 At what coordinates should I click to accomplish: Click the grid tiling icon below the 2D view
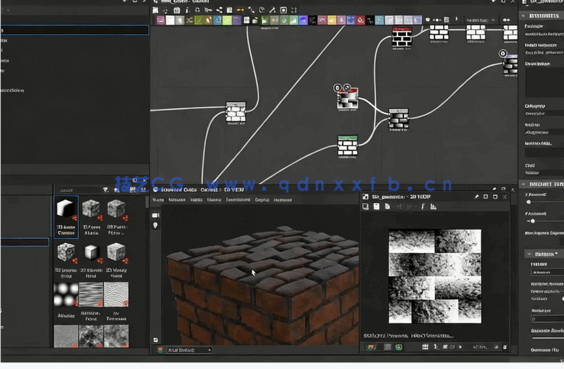pos(425,347)
